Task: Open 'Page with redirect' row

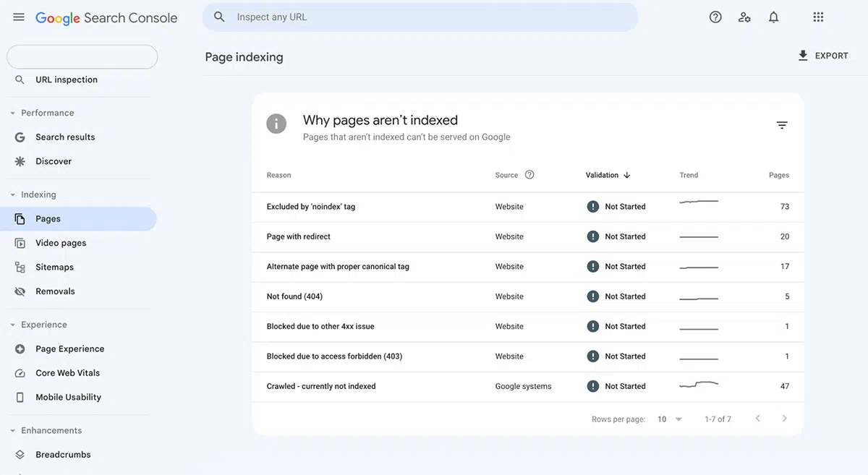Action: click(x=527, y=236)
